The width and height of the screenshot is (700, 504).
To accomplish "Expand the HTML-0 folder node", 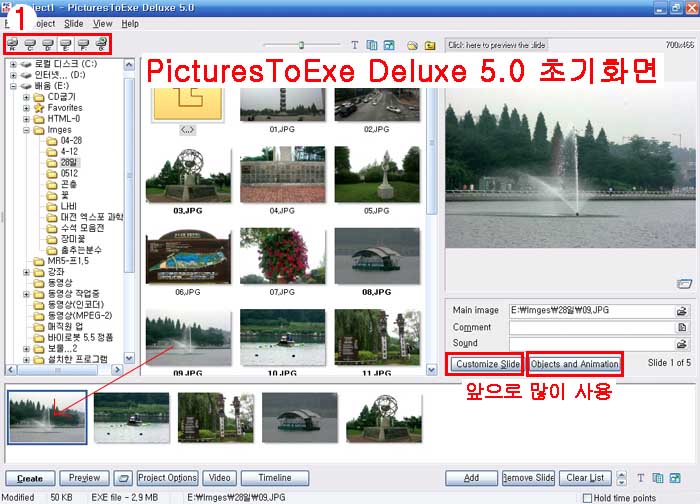I will pos(26,119).
